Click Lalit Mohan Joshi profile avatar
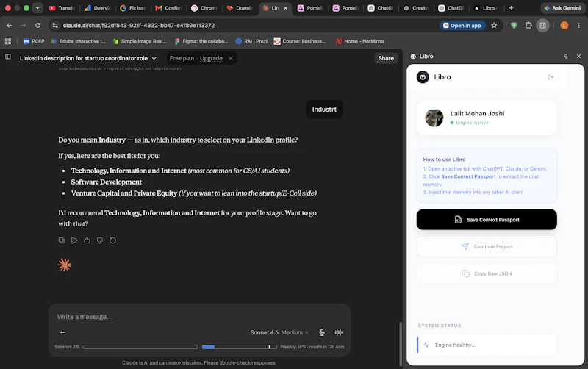 pyautogui.click(x=434, y=118)
